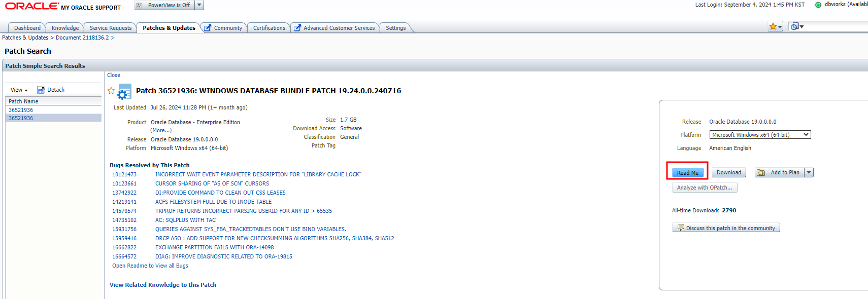Close the patch details panel
The width and height of the screenshot is (868, 299).
tap(114, 75)
